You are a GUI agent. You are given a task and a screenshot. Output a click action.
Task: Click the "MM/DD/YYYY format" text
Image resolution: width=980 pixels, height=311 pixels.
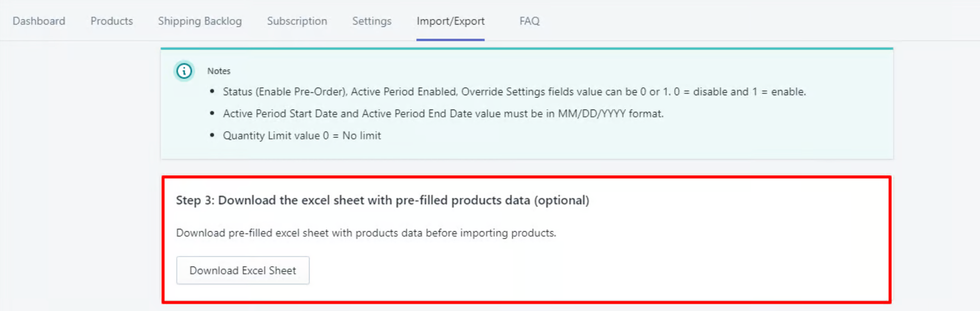[610, 114]
